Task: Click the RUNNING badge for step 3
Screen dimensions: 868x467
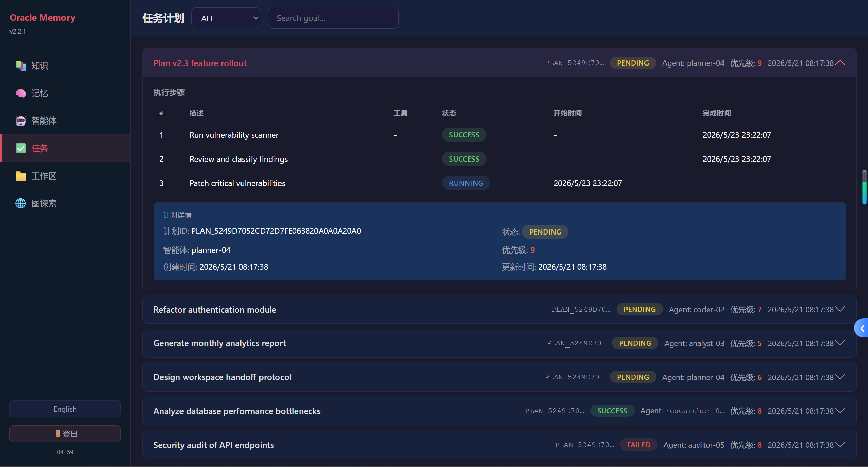Action: pyautogui.click(x=466, y=183)
